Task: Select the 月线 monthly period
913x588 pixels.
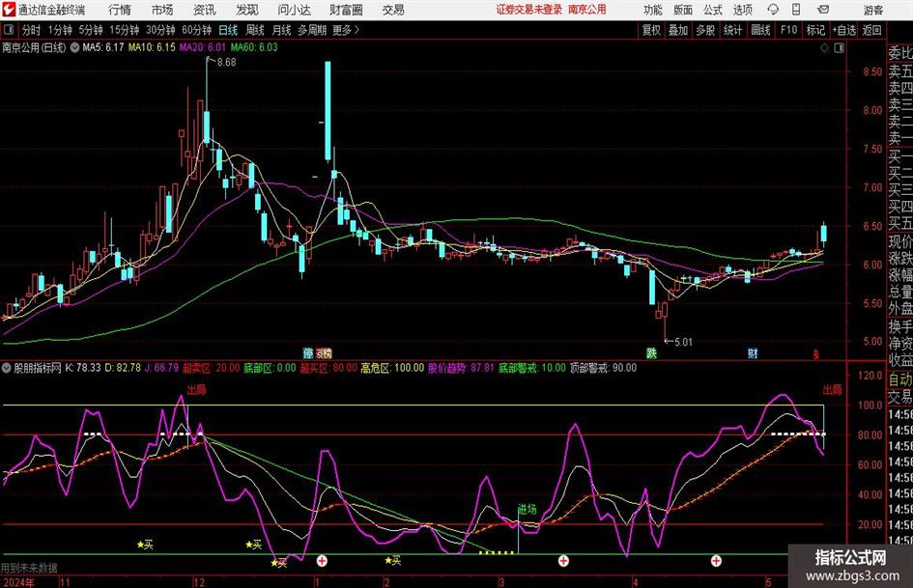Action: tap(282, 30)
